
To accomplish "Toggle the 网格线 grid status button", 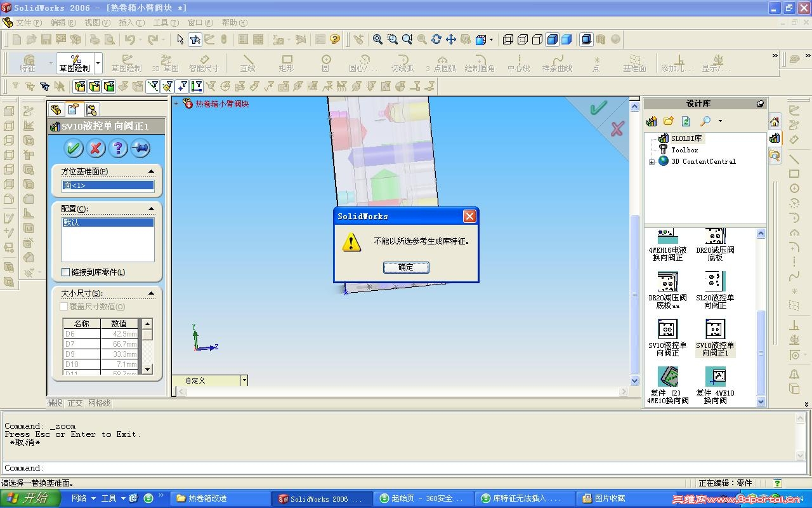I will coord(99,403).
